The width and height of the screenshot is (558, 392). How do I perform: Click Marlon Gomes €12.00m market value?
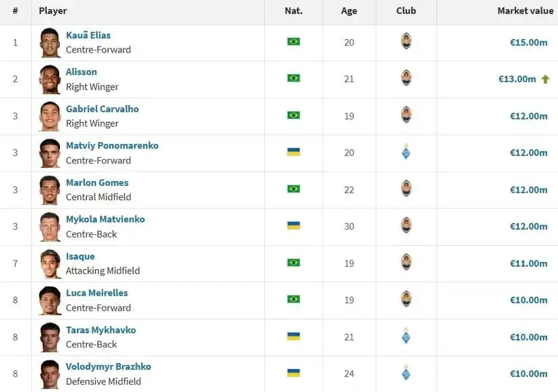coord(528,190)
